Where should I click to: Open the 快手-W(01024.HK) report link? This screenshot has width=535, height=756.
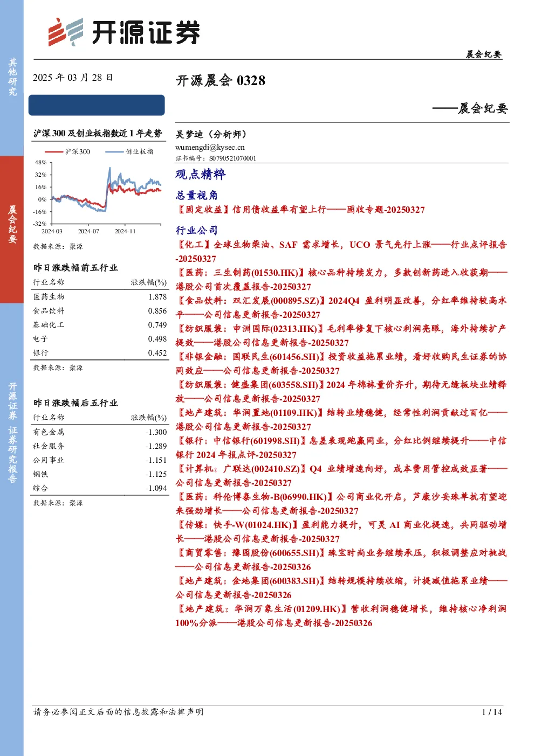(341, 532)
